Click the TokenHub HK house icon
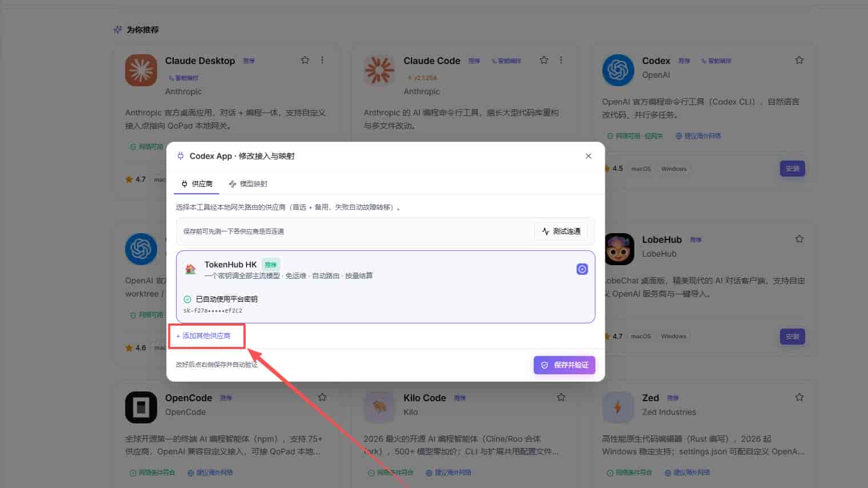Image resolution: width=868 pixels, height=488 pixels. click(x=191, y=269)
